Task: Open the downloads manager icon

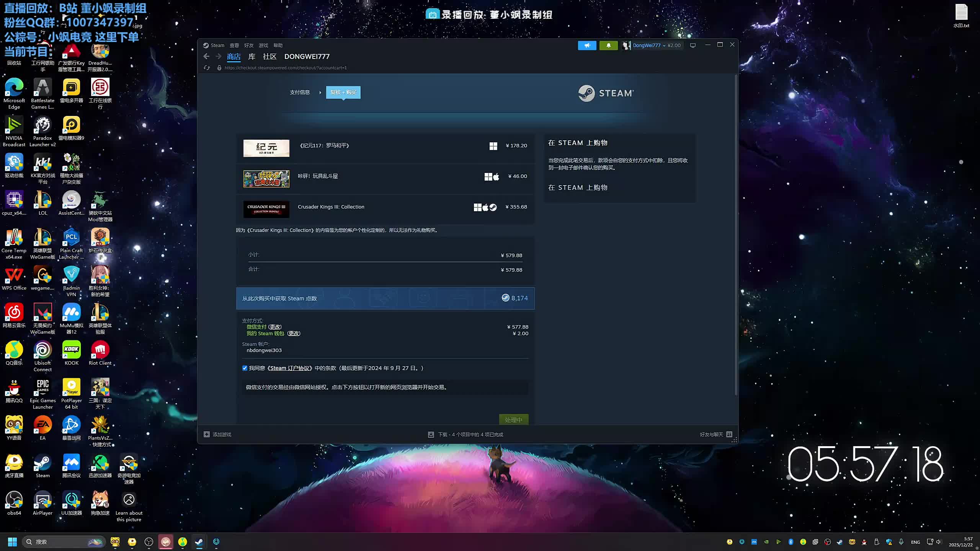Action: 431,434
